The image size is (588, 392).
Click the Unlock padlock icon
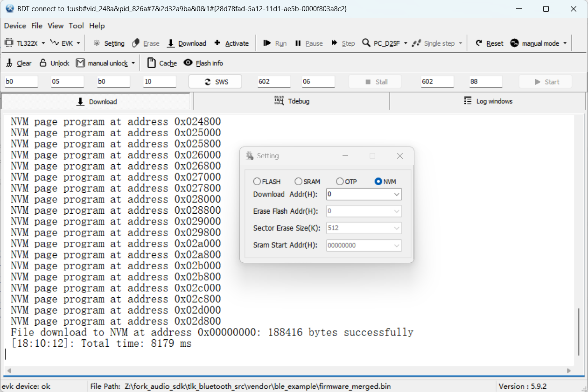[x=43, y=63]
